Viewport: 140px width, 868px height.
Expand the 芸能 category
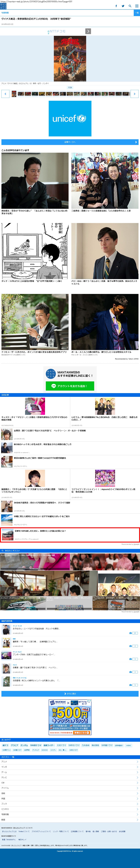(x=70, y=794)
